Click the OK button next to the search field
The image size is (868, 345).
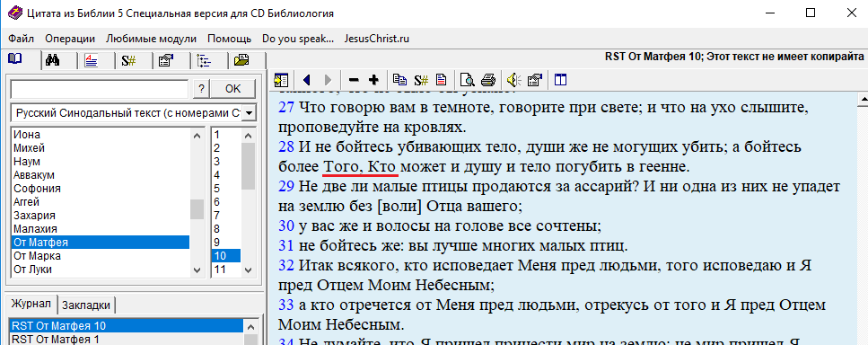[233, 89]
